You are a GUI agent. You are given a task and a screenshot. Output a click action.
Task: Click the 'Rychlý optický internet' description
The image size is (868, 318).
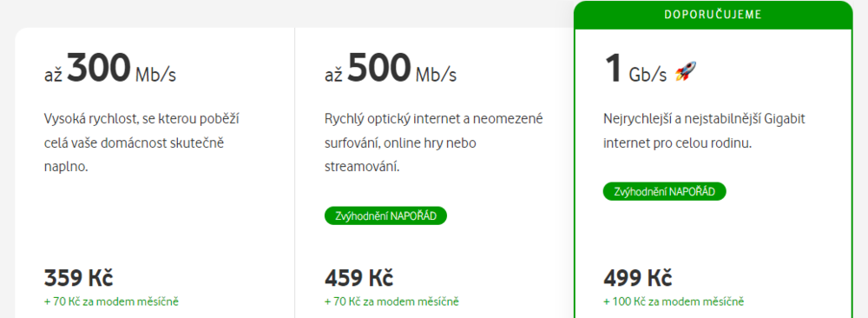coord(434,143)
